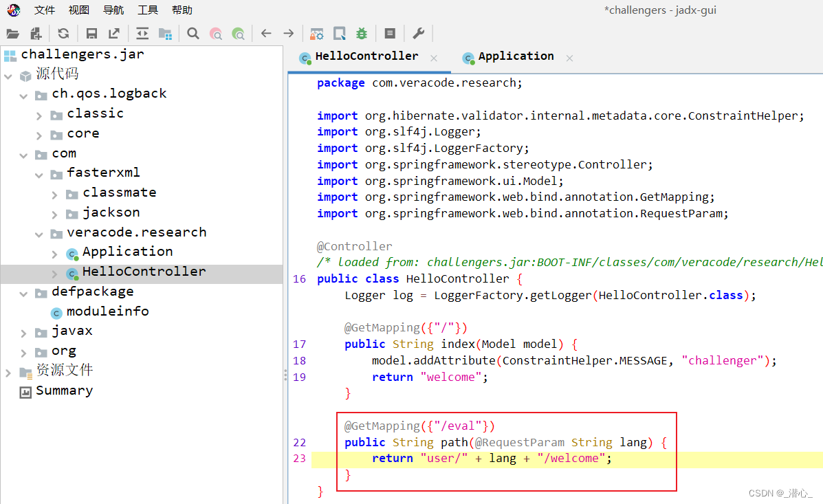Select the classic folder label
This screenshot has width=823, height=504.
95,113
